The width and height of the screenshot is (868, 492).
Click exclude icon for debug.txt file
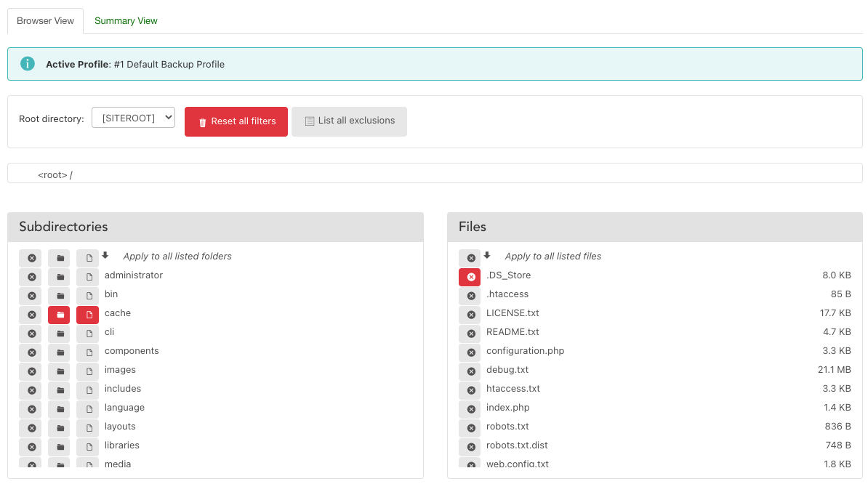point(470,371)
